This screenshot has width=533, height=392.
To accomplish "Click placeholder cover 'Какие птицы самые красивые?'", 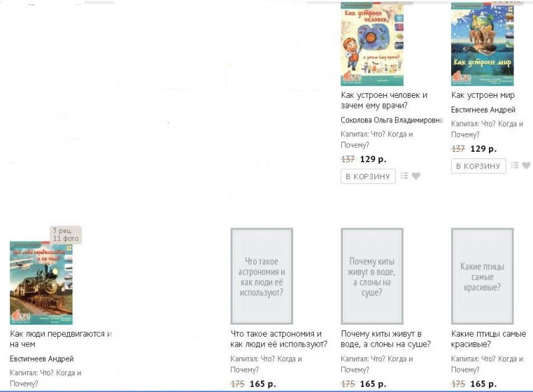I will pos(482,276).
